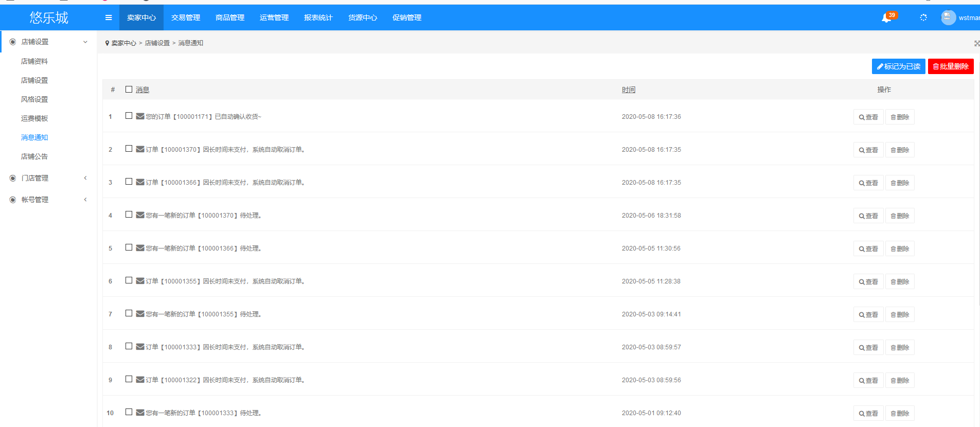Toggle the hamburger sidebar menu icon

pyautogui.click(x=109, y=17)
